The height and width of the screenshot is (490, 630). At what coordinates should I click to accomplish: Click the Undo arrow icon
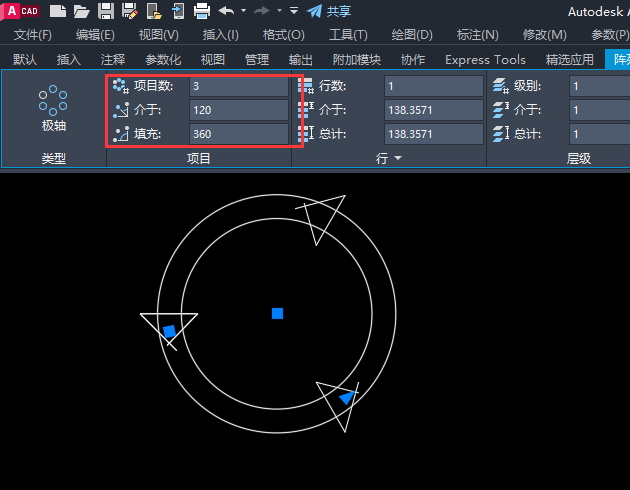pyautogui.click(x=226, y=11)
